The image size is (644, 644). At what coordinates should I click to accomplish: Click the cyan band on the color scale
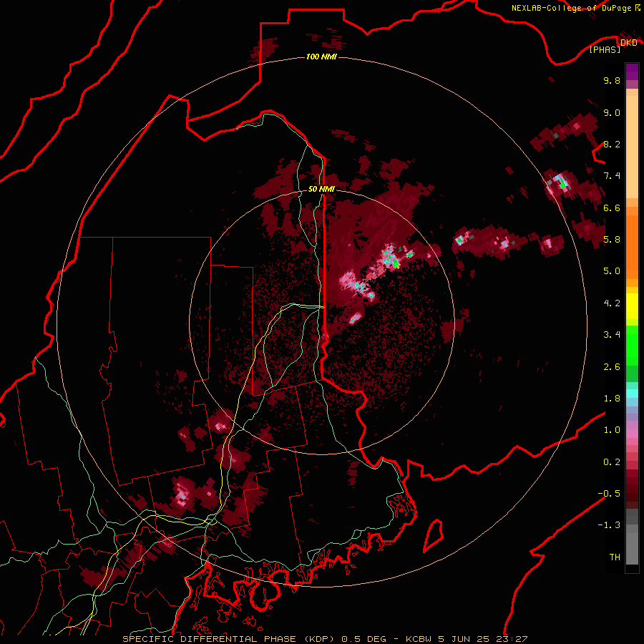tap(632, 394)
